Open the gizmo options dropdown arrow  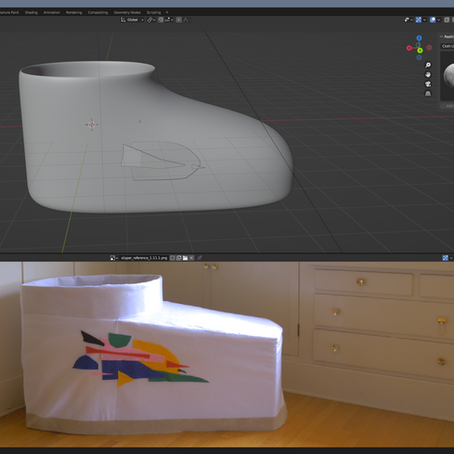[x=424, y=20]
